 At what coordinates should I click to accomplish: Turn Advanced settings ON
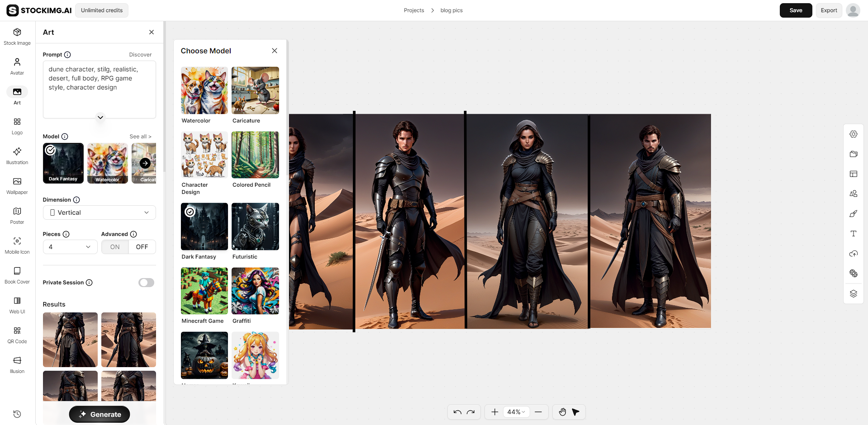[114, 247]
